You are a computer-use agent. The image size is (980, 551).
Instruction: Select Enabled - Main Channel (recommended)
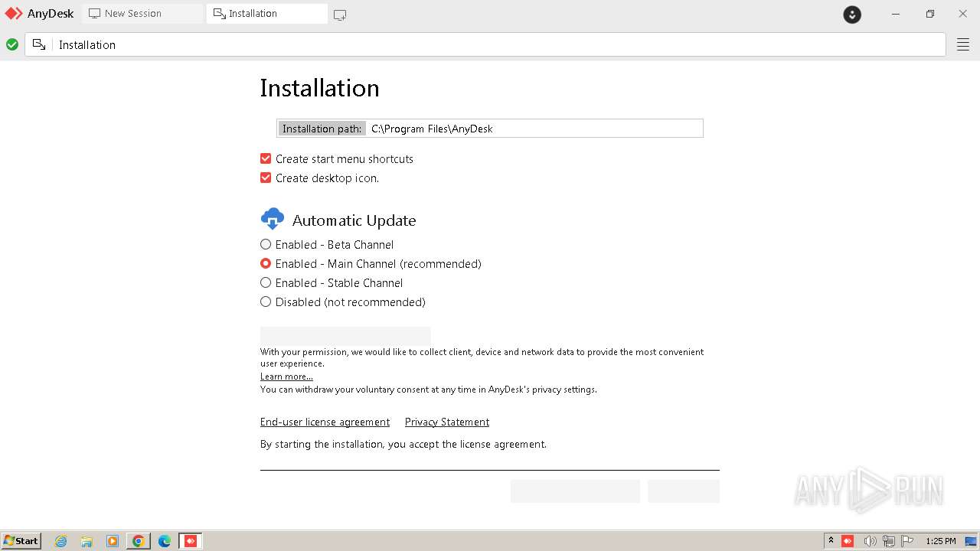coord(266,264)
